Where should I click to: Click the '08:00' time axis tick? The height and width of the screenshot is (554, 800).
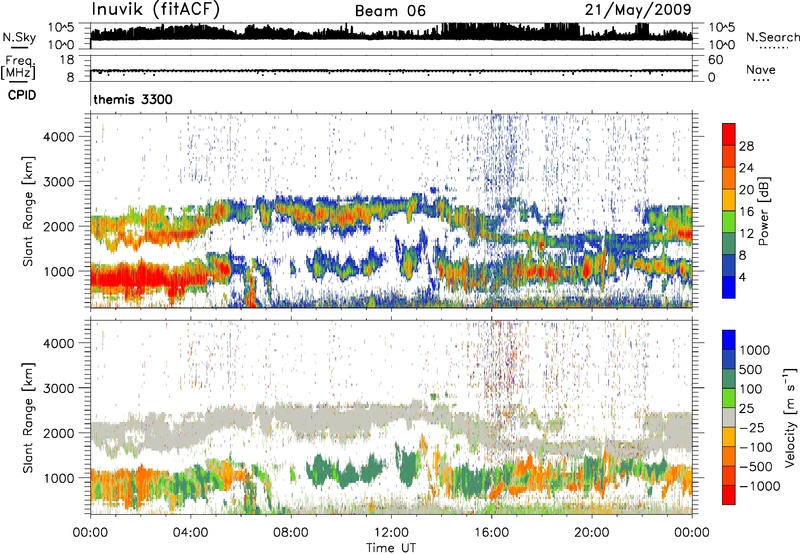tap(291, 532)
